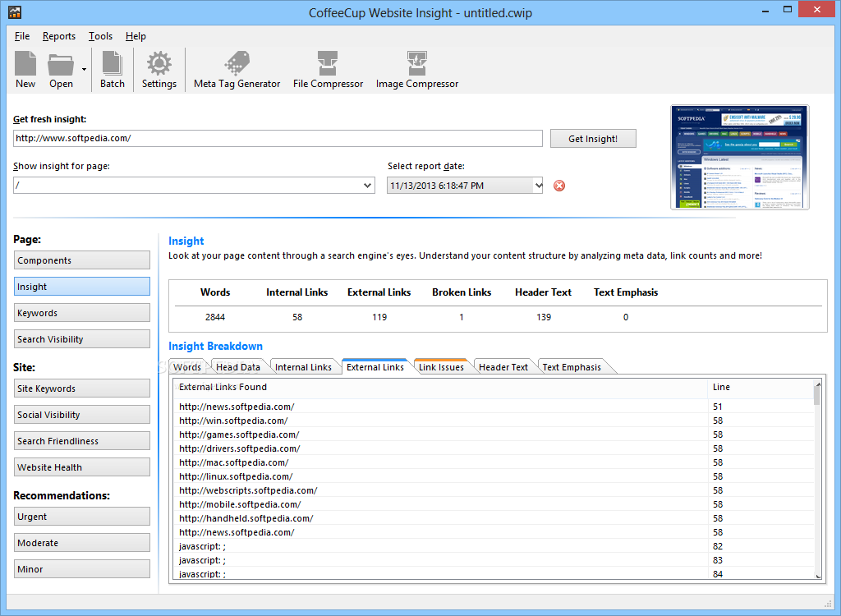Screen dimensions: 841x616
Task: Click the Internal Links count 58
Action: [297, 317]
